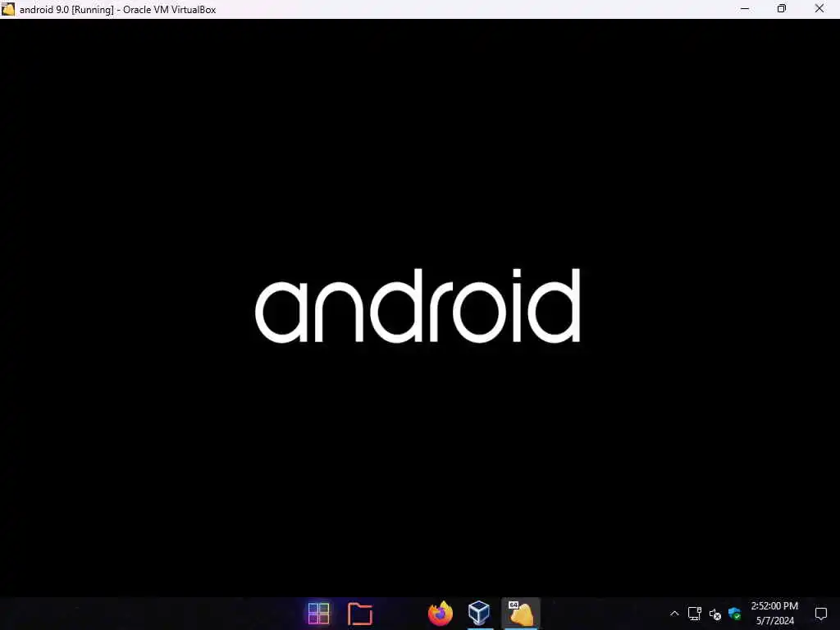Open the Windows Start menu
This screenshot has width=840, height=630.
(318, 614)
